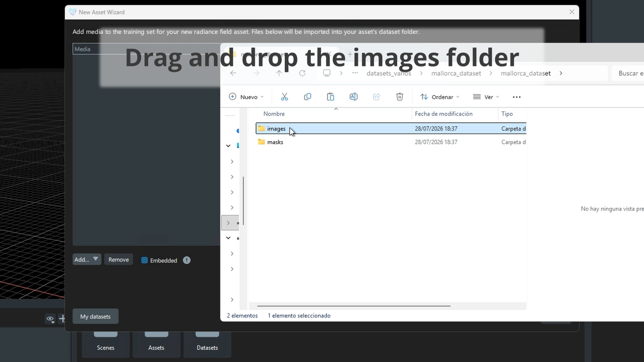The height and width of the screenshot is (362, 644).
Task: Click the Rename icon in Explorer toolbar
Action: point(354,97)
